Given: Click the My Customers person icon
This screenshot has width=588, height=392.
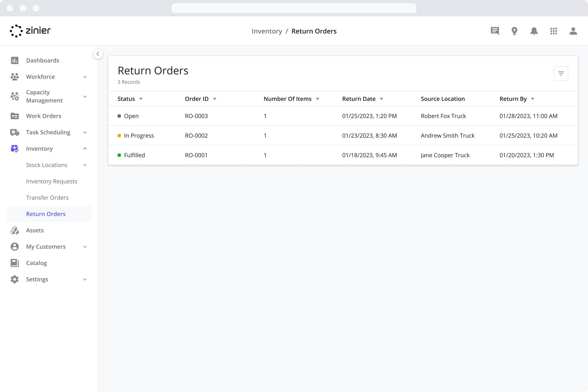Looking at the screenshot, I should click(x=15, y=246).
